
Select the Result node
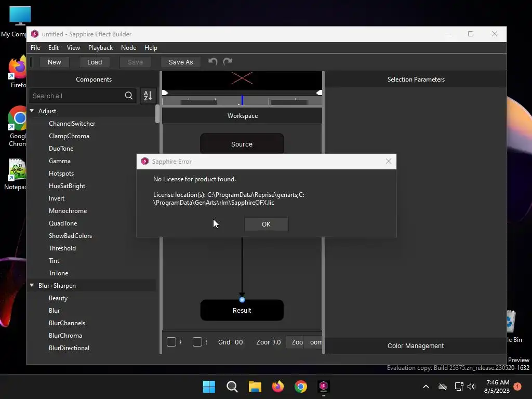(242, 310)
